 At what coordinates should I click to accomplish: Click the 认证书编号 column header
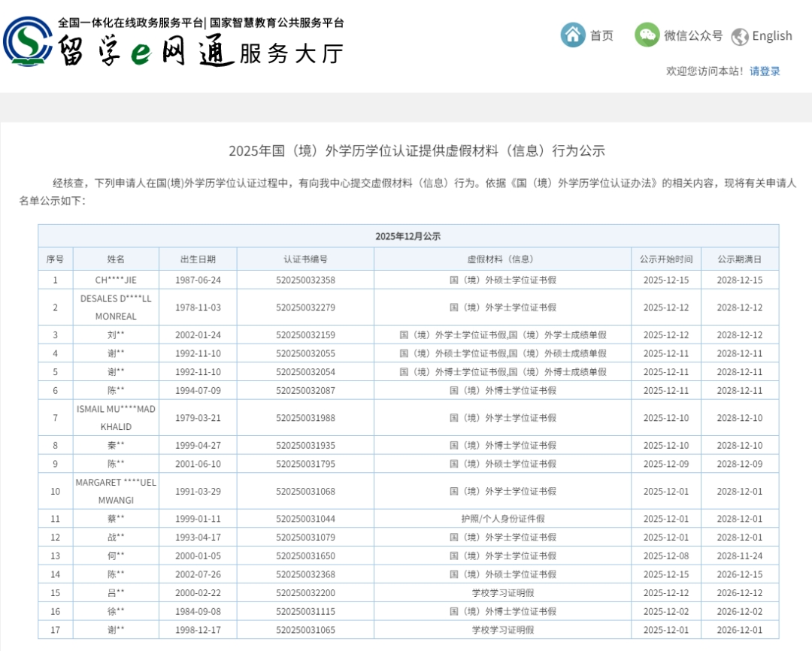305,259
